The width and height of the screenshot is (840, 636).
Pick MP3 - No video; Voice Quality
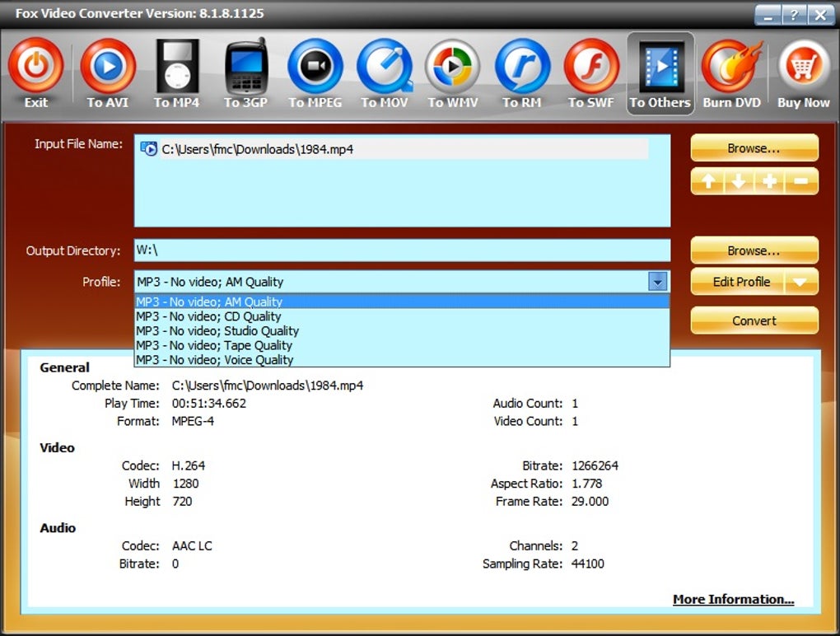(x=402, y=359)
